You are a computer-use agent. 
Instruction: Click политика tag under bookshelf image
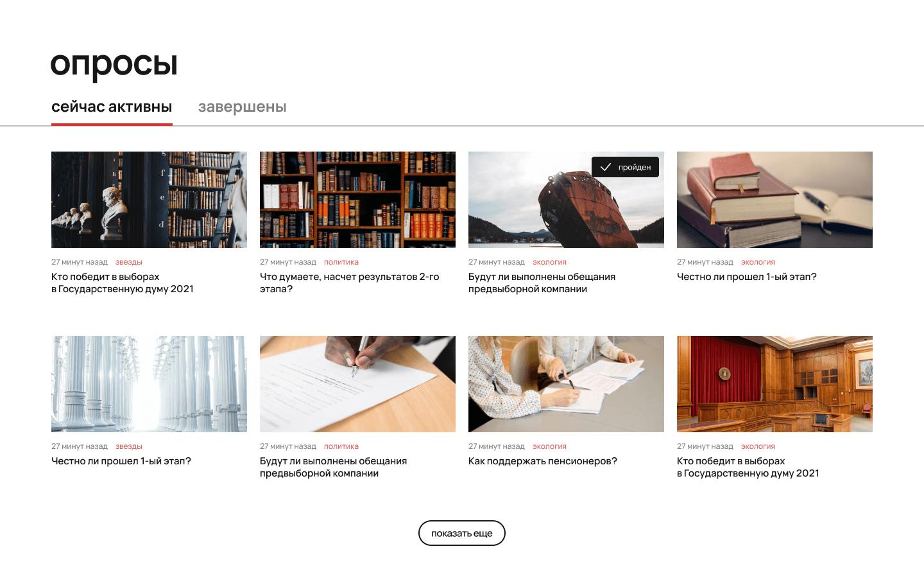(341, 262)
